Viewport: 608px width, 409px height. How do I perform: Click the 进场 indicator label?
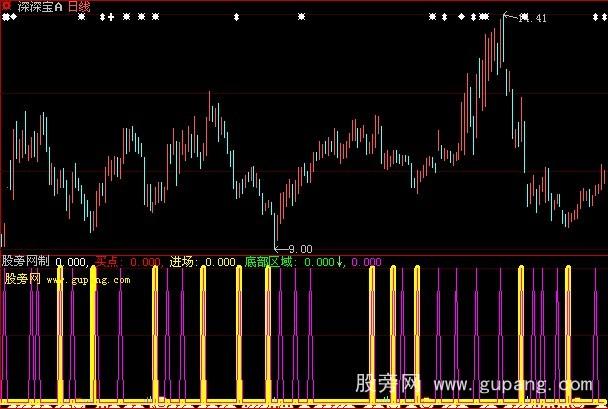pos(181,262)
